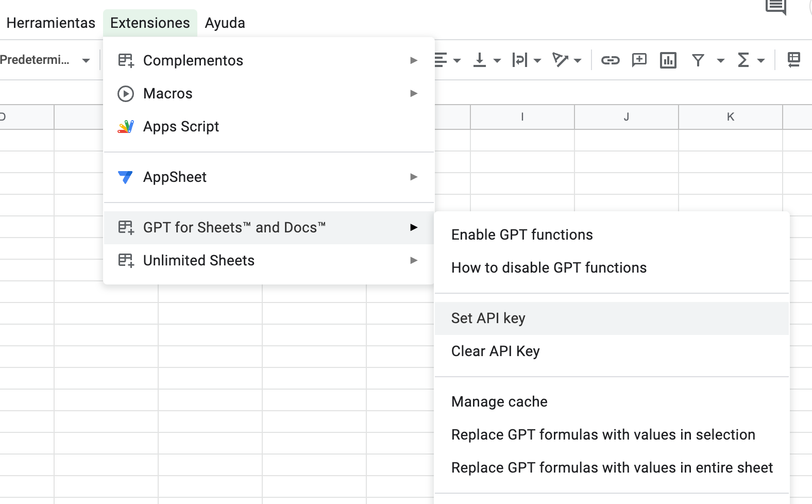
Task: Click the create filter funnel icon
Action: pyautogui.click(x=698, y=60)
